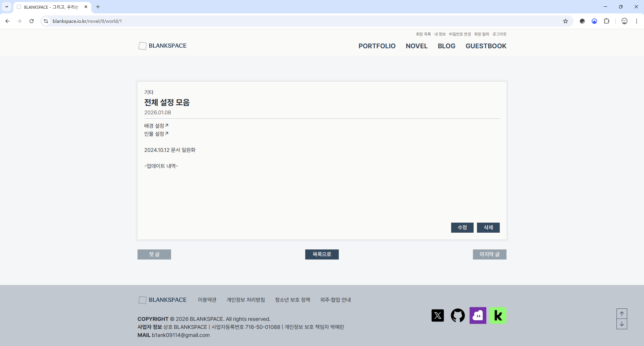Open the GitHub icon in footer
This screenshot has height=346, width=644.
458,315
